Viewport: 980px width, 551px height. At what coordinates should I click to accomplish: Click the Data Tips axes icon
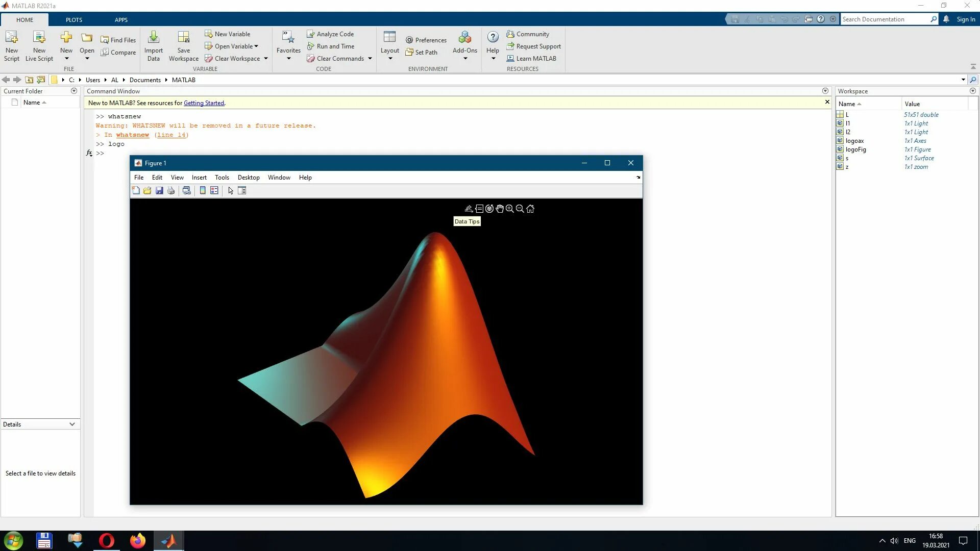(x=479, y=209)
